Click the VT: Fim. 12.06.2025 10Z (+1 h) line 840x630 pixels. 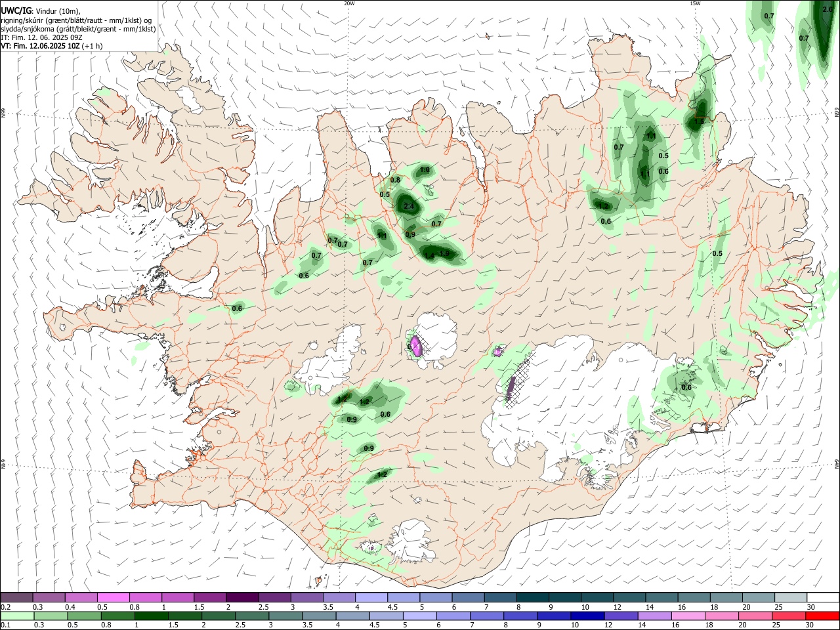tap(51, 46)
